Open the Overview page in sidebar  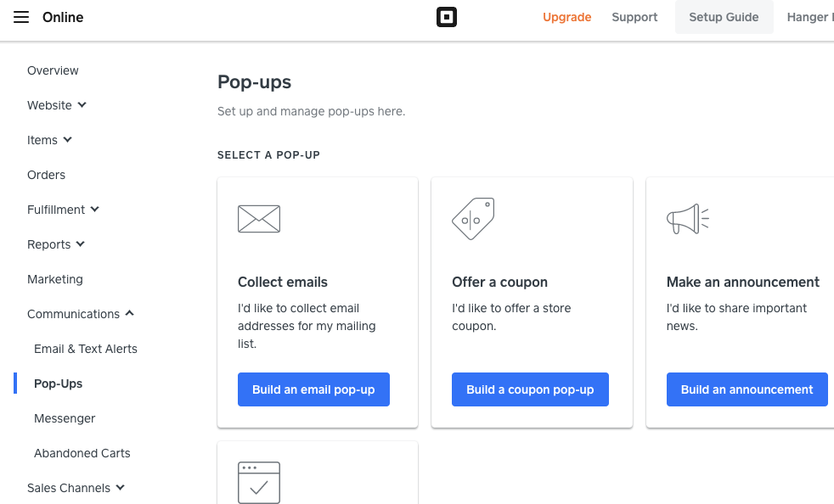pos(53,70)
